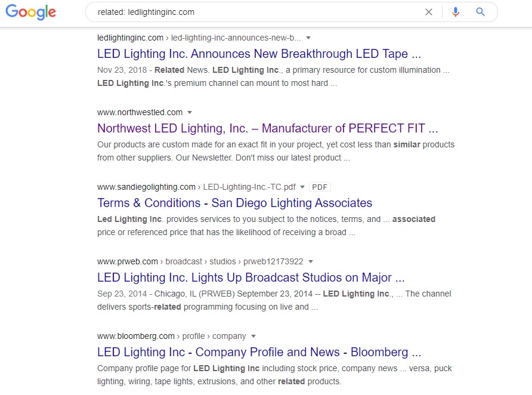Click the PDF badge on San Diego Lighting result
Screen dimensions: 532x395
click(320, 187)
